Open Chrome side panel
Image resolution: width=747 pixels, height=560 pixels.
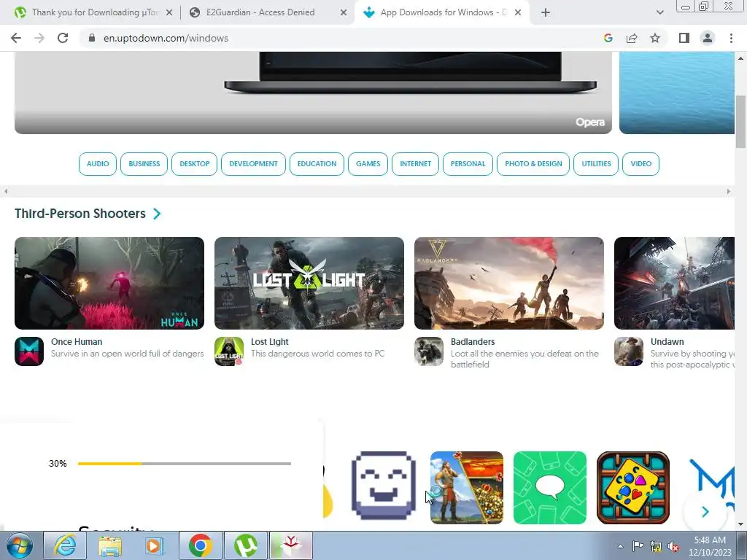pyautogui.click(x=684, y=38)
